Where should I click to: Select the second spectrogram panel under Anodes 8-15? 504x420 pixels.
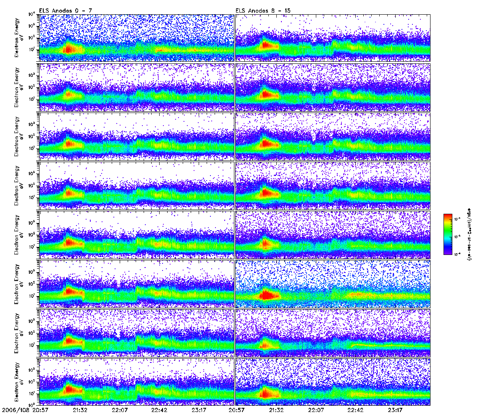pos(333,87)
